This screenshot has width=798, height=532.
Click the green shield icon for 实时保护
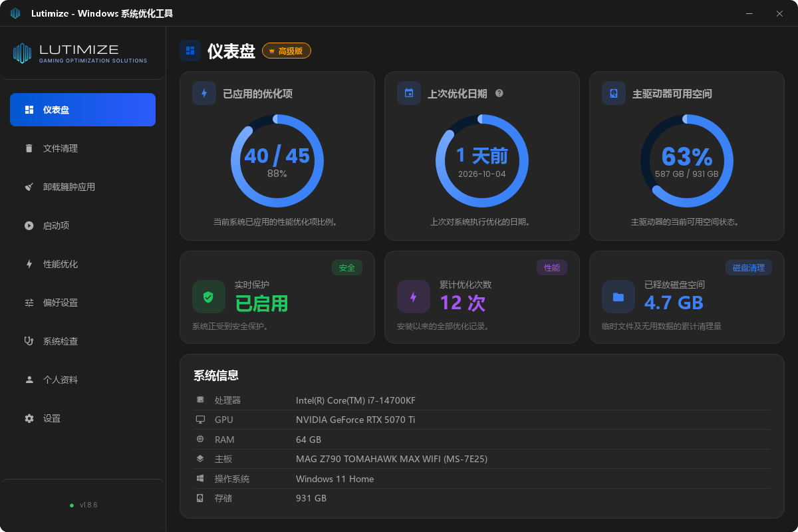[209, 297]
